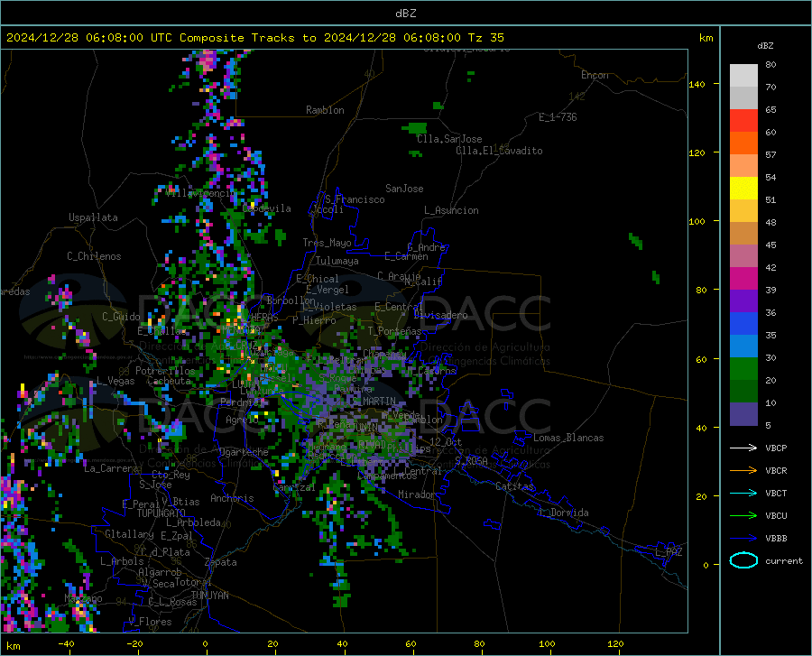The width and height of the screenshot is (812, 656).
Task: Click the 'Clla.El_Cavadito' map label
Action: point(499,151)
